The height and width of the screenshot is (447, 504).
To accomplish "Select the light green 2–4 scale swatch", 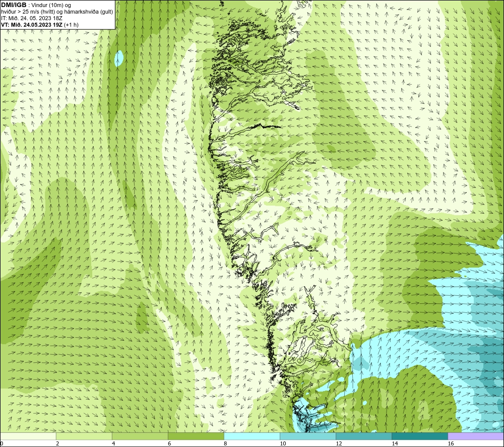I will point(84,436).
